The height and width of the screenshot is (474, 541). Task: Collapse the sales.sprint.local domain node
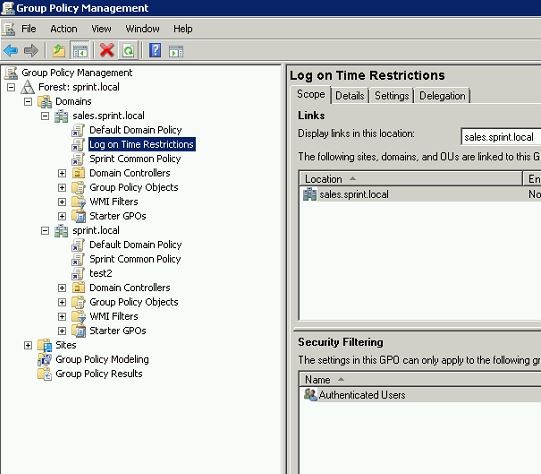point(45,116)
